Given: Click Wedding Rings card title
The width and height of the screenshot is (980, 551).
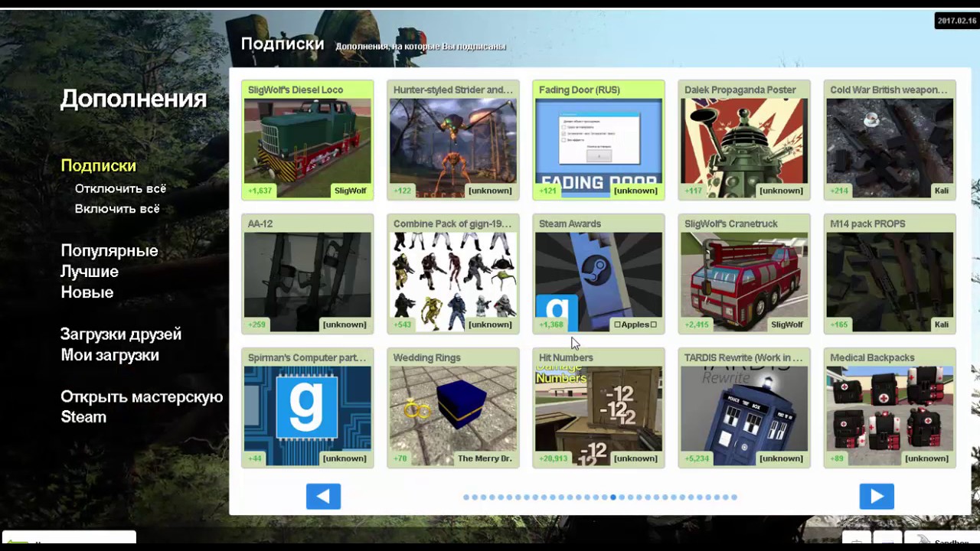Looking at the screenshot, I should click(426, 357).
